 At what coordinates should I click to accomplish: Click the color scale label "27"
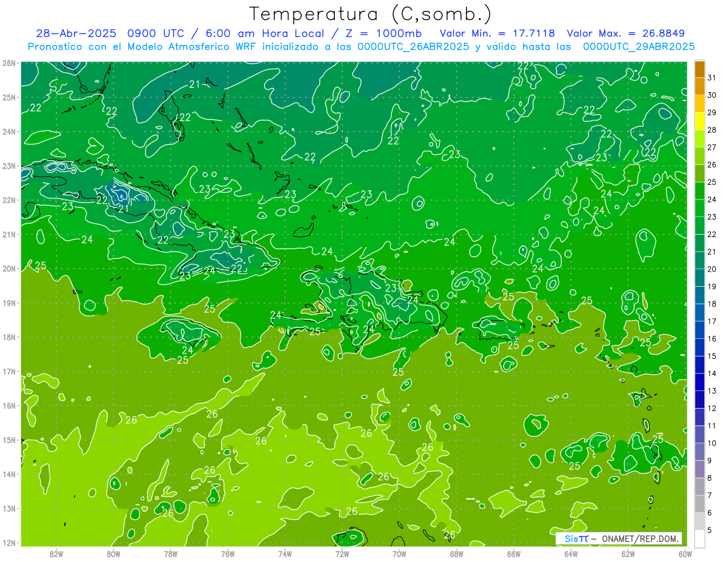pyautogui.click(x=712, y=147)
